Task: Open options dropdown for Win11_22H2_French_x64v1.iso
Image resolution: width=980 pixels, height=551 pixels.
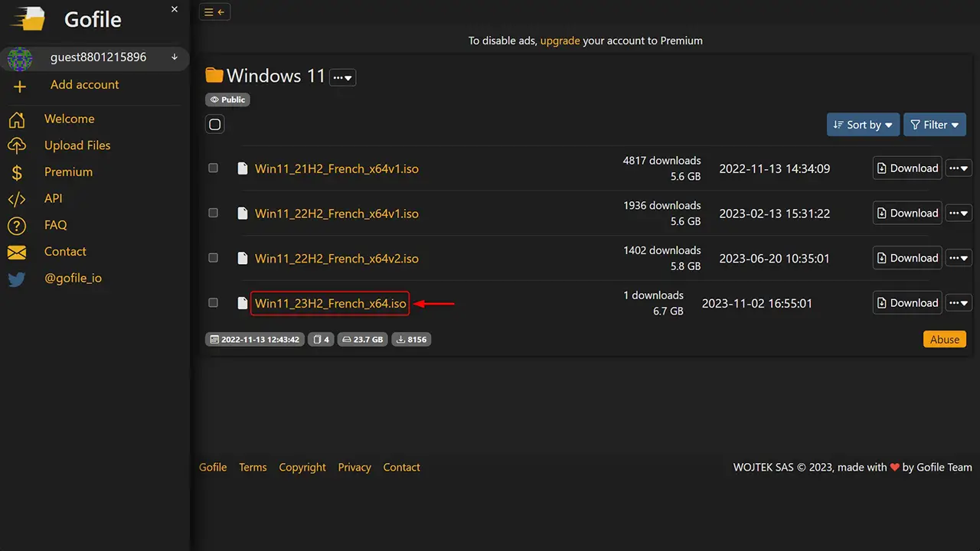Action: (959, 213)
